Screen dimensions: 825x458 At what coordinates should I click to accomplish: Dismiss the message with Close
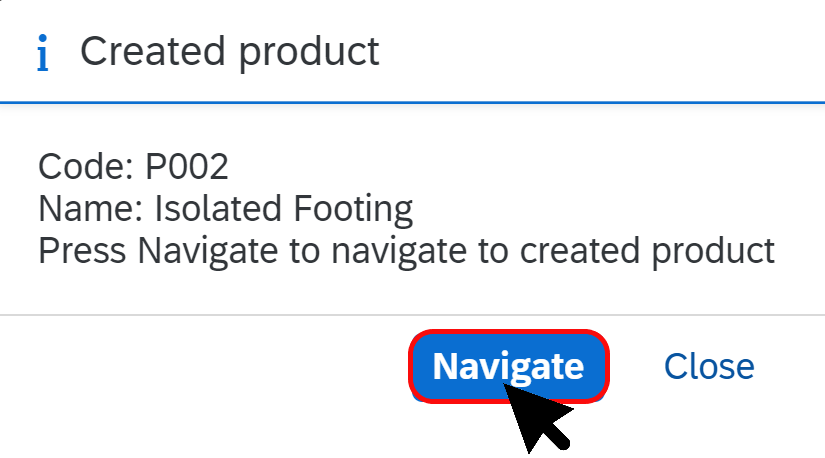(709, 366)
